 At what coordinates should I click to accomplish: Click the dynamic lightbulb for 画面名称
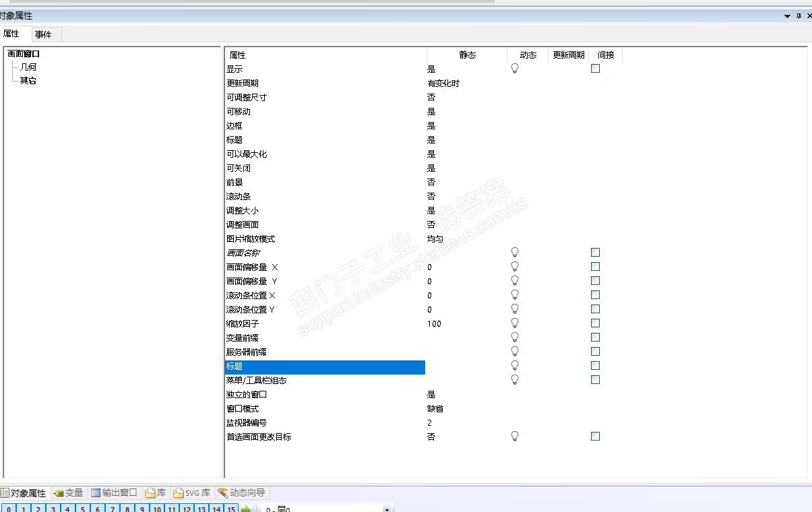tap(515, 253)
